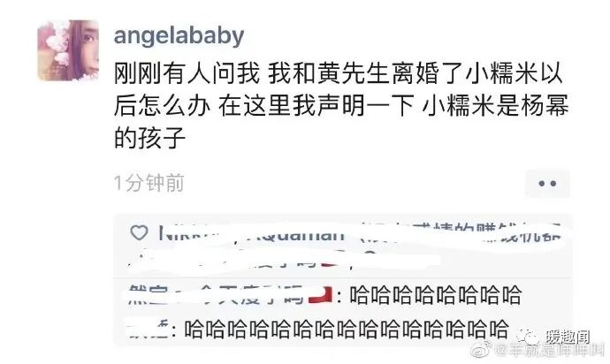Tap the post line '后怎么办 在这里我声明一下'
This screenshot has width=610, height=364.
pyautogui.click(x=263, y=105)
